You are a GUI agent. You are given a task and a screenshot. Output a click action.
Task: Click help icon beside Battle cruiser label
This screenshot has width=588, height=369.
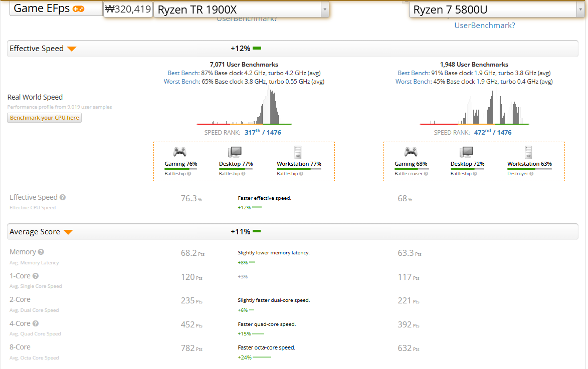click(x=426, y=174)
